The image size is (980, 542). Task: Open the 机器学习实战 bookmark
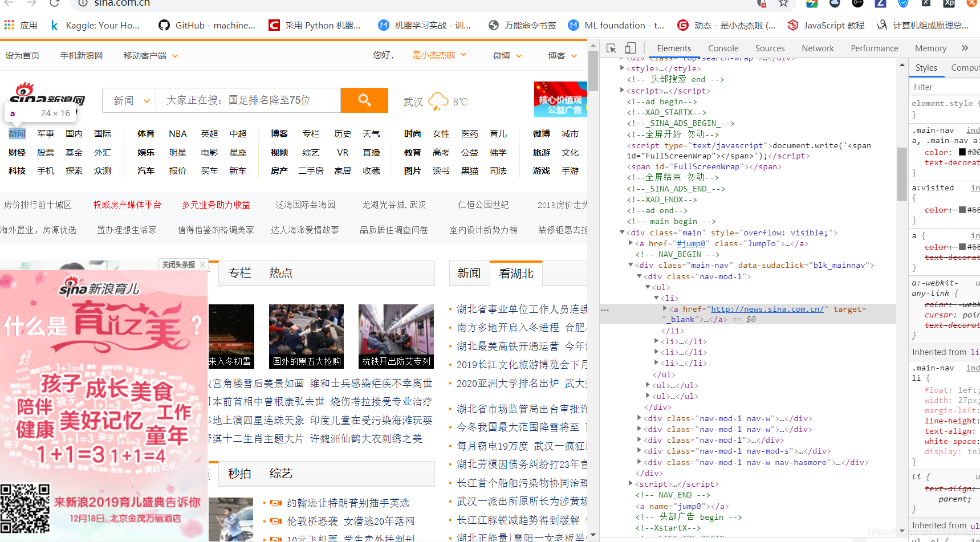425,25
